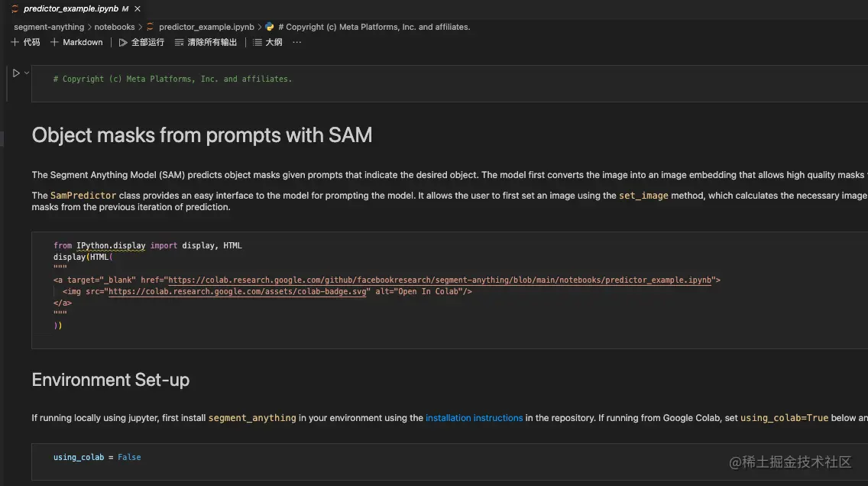Image resolution: width=868 pixels, height=486 pixels.
Task: Close the predictor_example.ipynb tab
Action: 137,8
